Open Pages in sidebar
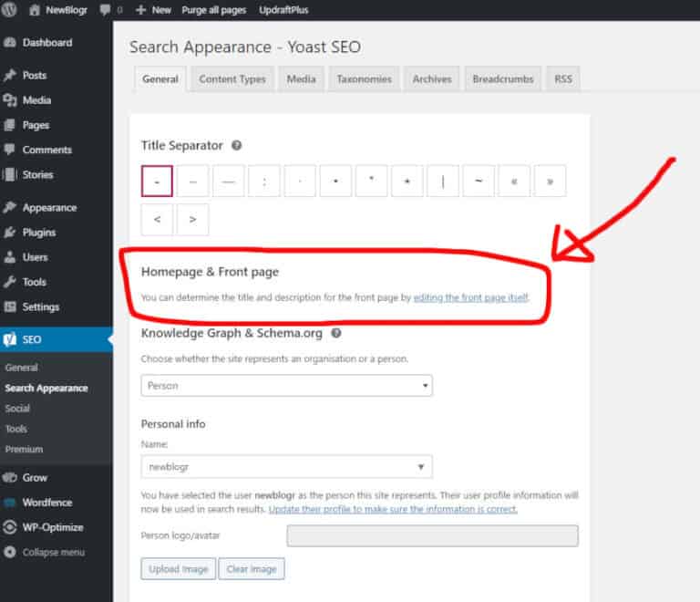Viewport: 700px width, 602px height. 36,125
